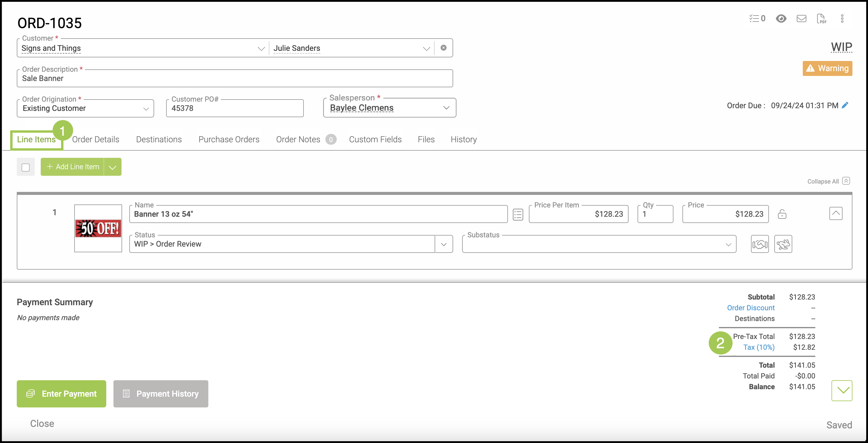
Task: Export order as PDF icon
Action: (821, 19)
